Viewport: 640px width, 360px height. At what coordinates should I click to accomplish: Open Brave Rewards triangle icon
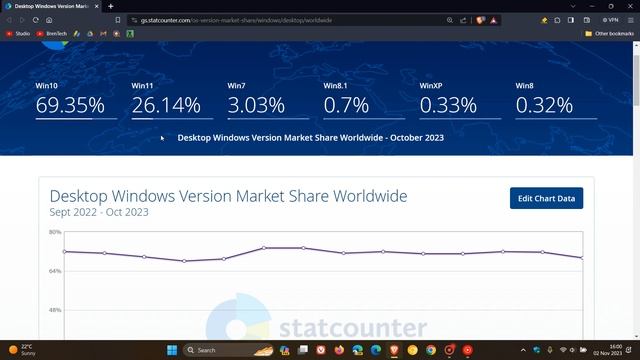click(x=493, y=20)
